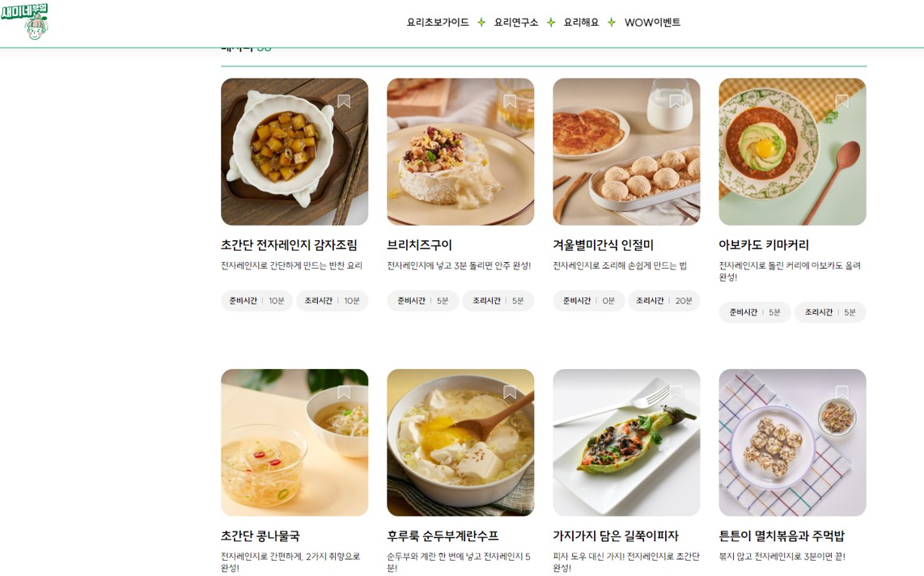The image size is (924, 576).
Task: Click the 새미네부엌 logo
Action: pyautogui.click(x=25, y=21)
